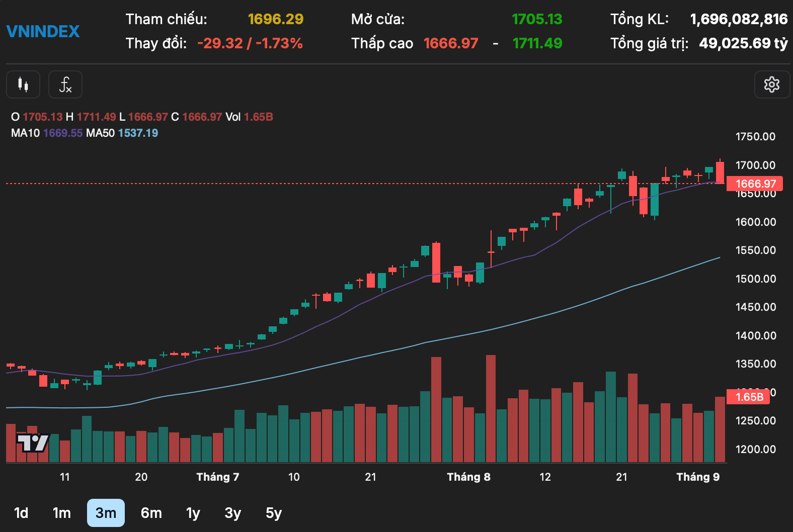793x532 pixels.
Task: Switch to the 1y time range
Action: [x=193, y=513]
